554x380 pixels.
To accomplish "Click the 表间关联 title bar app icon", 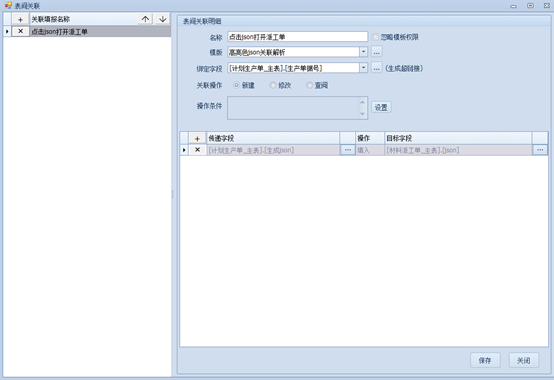I will (8, 5).
